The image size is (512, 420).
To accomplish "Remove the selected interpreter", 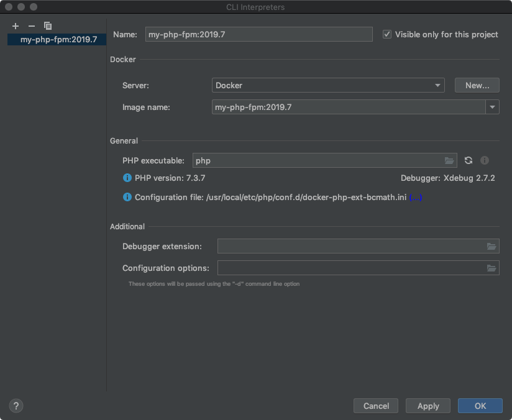I will point(31,26).
